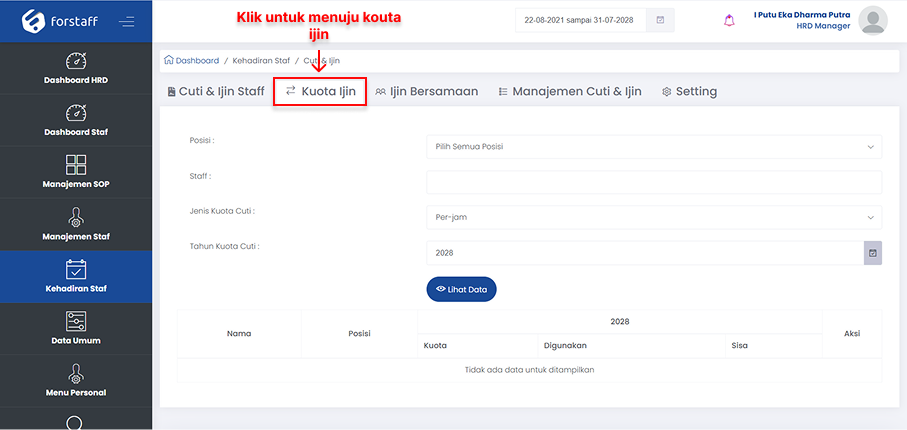Open notifications bell

coord(729,21)
